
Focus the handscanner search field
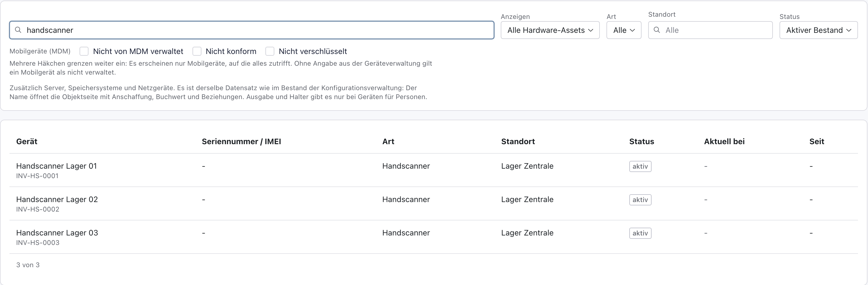(x=252, y=30)
